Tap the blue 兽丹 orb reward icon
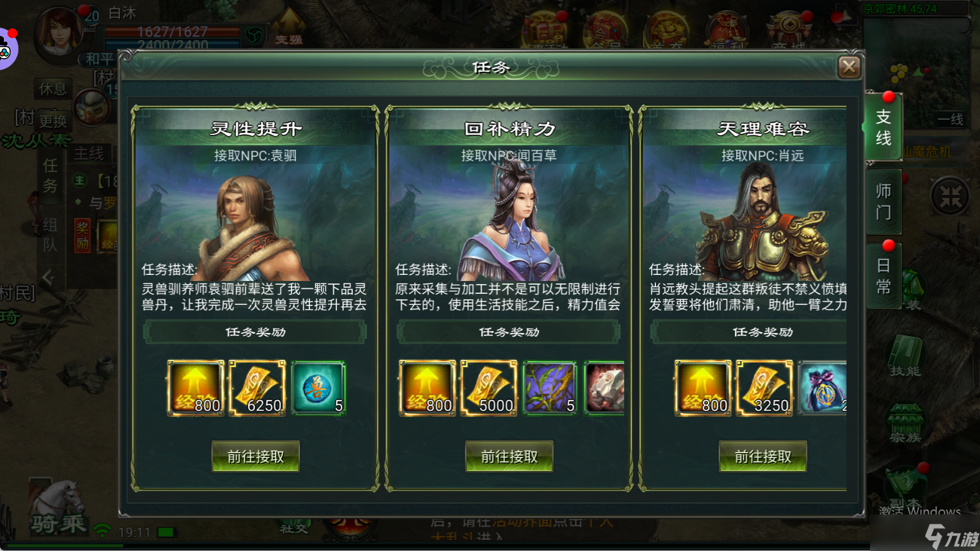 (319, 388)
